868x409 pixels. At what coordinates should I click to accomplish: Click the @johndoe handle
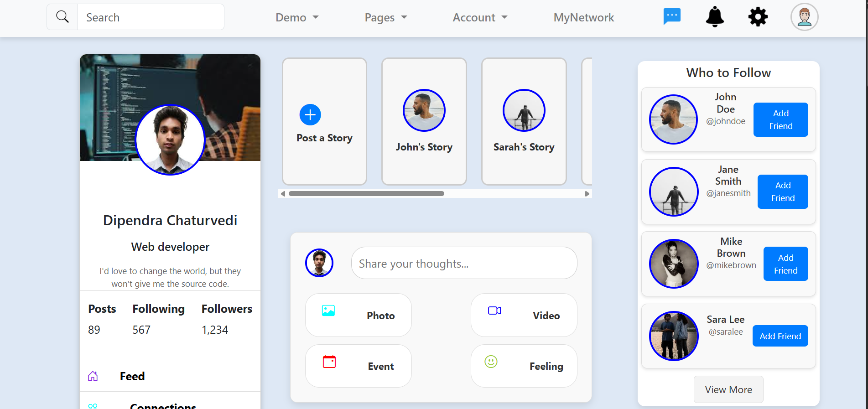pyautogui.click(x=726, y=121)
